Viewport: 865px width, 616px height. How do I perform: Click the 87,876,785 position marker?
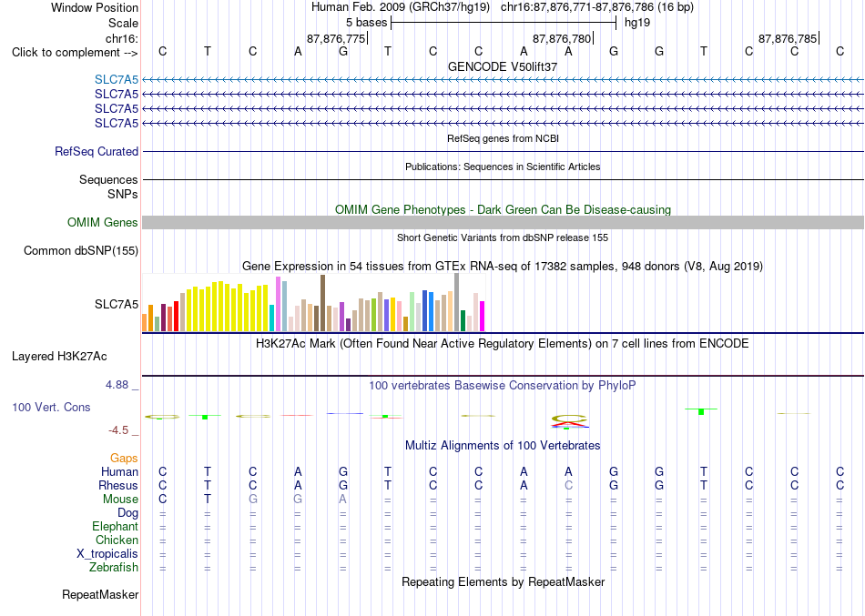coord(788,38)
